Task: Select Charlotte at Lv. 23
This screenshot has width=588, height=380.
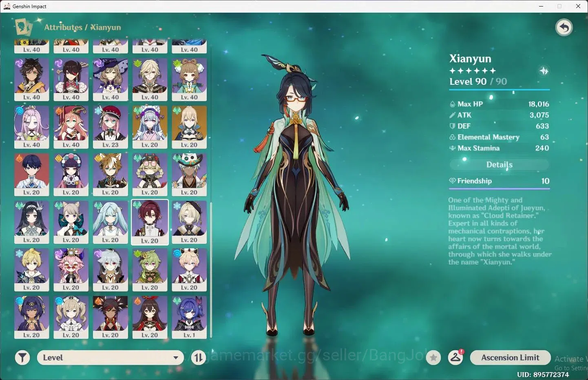Action: click(111, 127)
